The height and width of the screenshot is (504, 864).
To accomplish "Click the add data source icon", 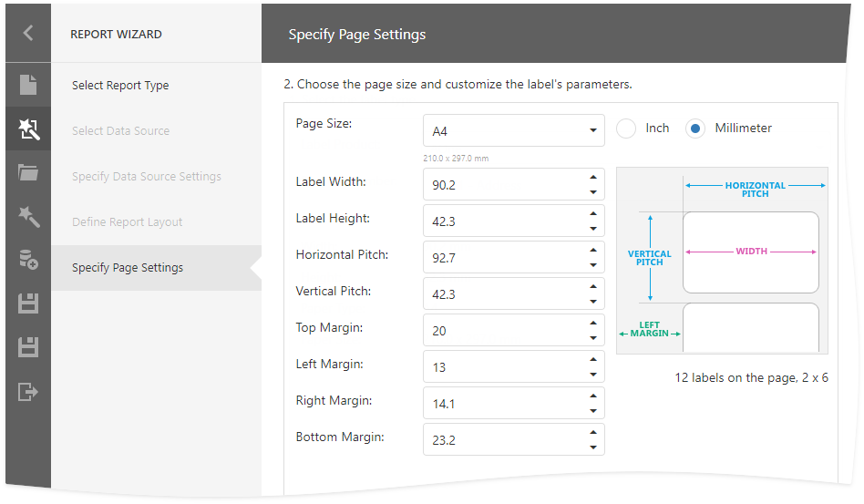I will (28, 260).
